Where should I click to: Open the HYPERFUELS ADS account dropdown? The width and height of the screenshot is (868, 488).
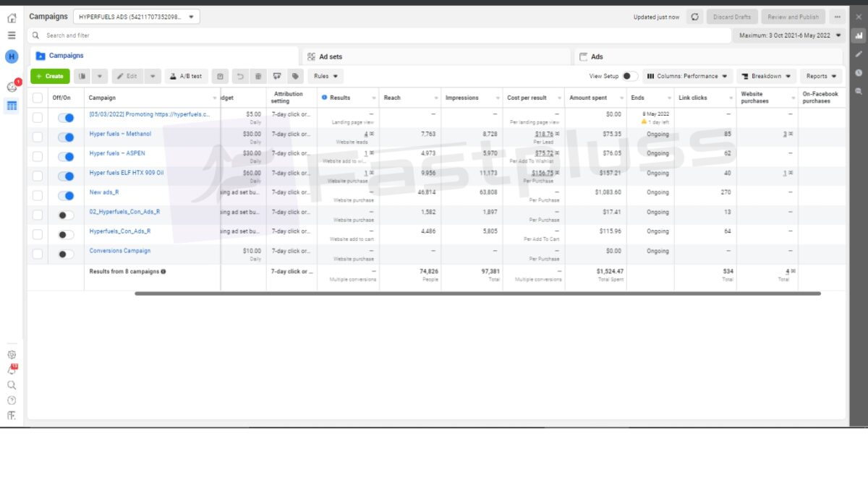click(137, 17)
